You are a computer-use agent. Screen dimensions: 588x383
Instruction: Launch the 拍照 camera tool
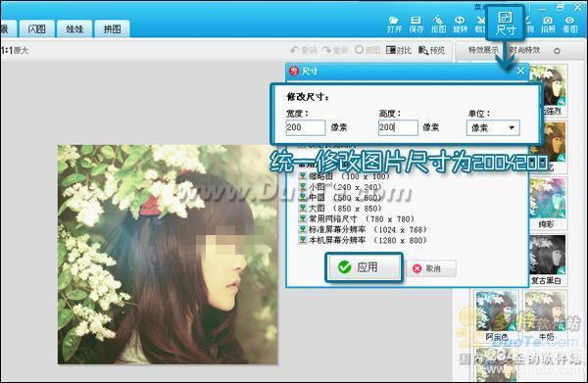(548, 24)
